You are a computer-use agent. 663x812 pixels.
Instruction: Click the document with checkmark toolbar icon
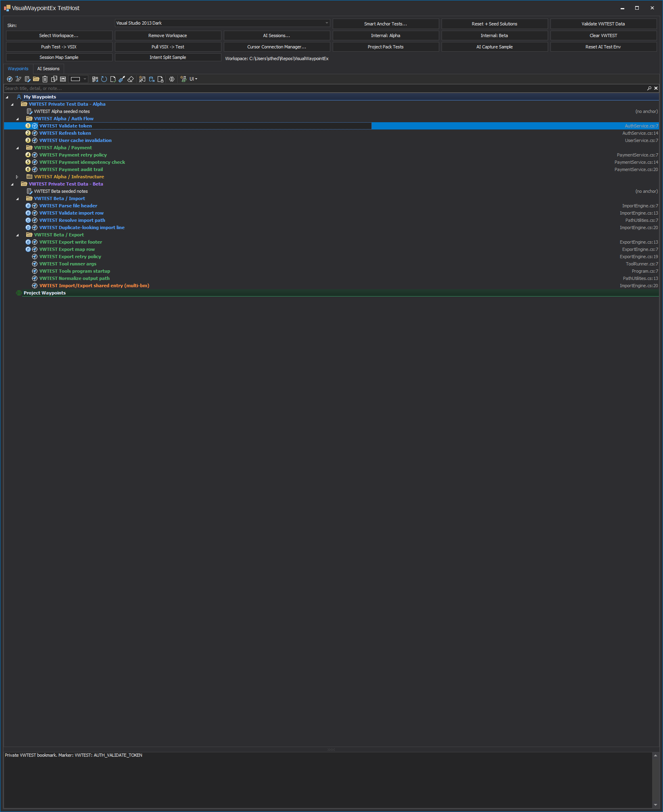click(113, 79)
